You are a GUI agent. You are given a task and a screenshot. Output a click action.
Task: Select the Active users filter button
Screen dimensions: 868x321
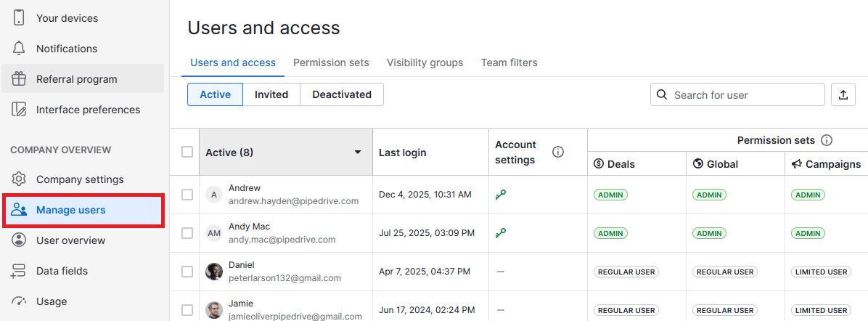click(x=216, y=94)
